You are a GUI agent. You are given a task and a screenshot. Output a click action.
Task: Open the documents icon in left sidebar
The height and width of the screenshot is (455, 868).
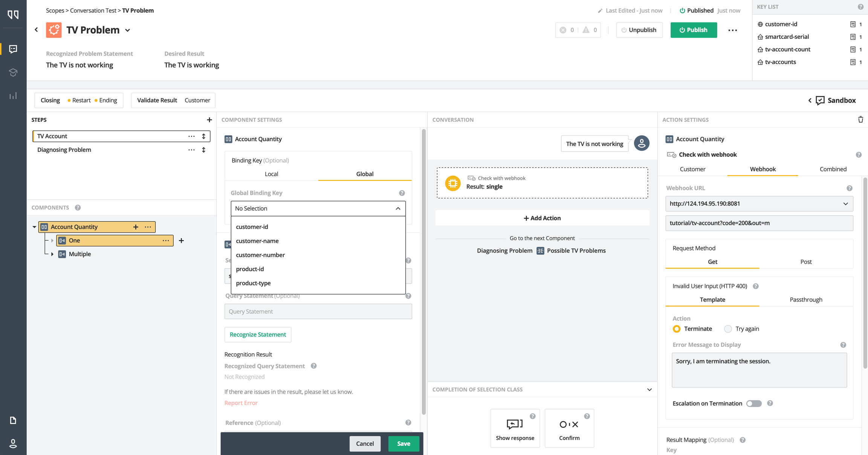(x=13, y=420)
